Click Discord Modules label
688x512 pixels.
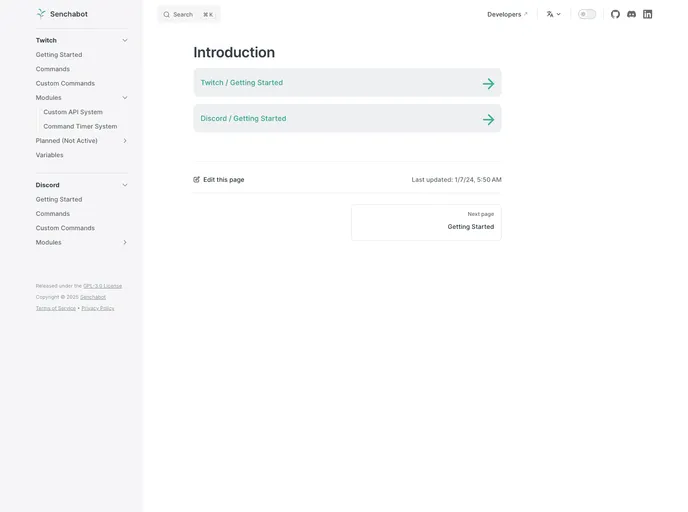point(48,242)
